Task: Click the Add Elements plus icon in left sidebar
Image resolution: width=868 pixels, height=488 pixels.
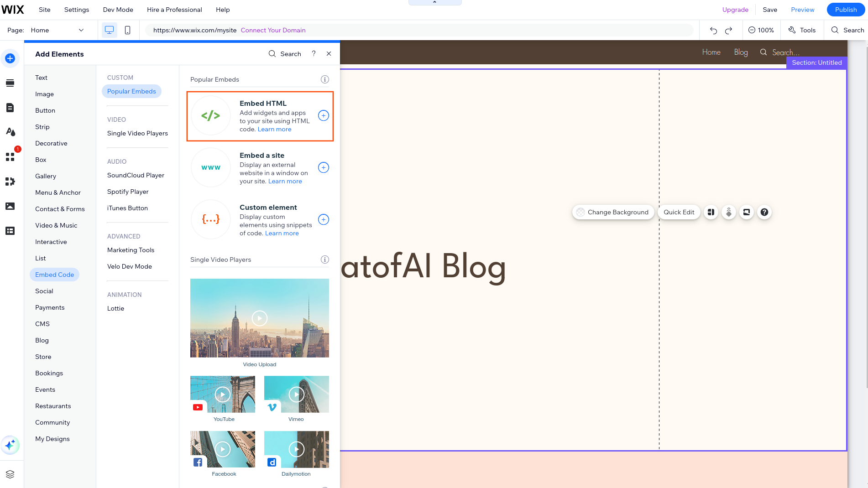Action: (10, 58)
